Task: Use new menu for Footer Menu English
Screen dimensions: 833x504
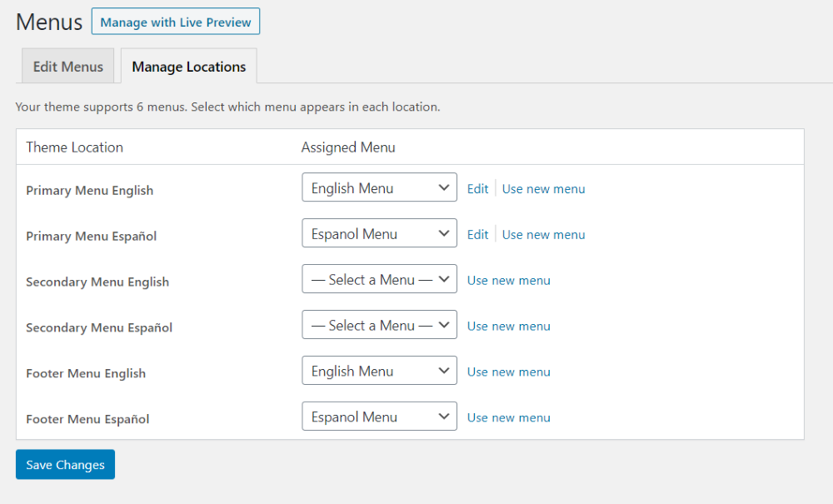Action: pyautogui.click(x=508, y=372)
